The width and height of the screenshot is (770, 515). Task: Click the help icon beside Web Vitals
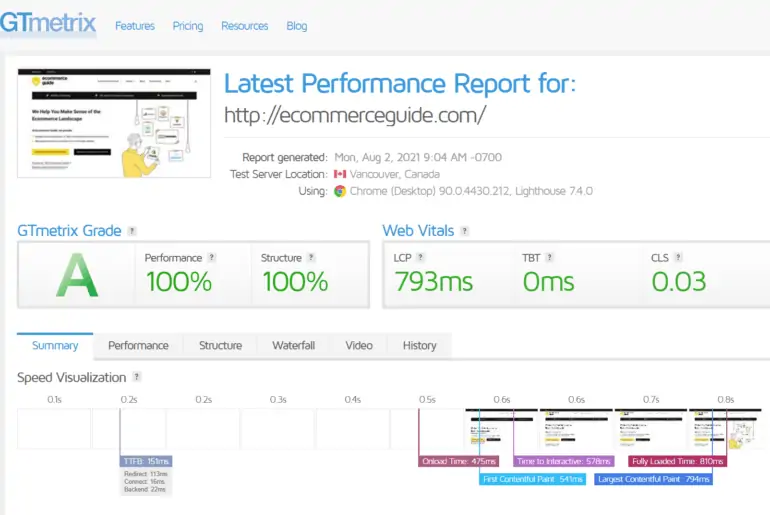pos(465,231)
